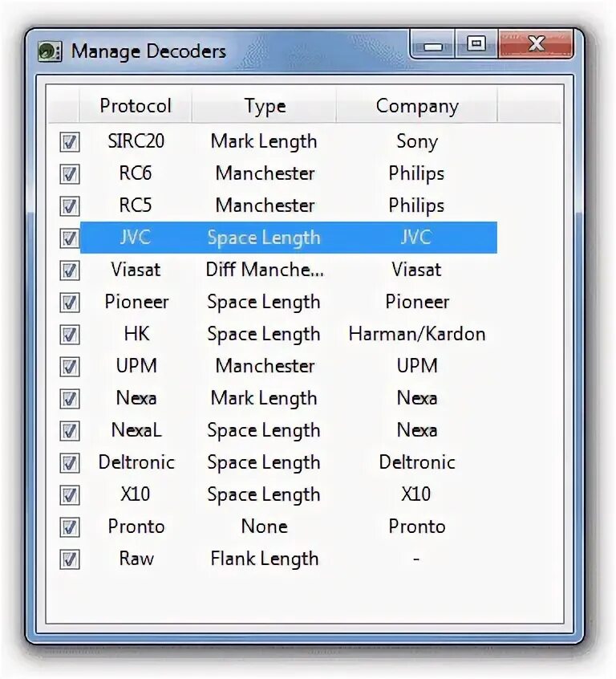Maximize the Manage Decoders window
The width and height of the screenshot is (616, 679).
pos(476,43)
